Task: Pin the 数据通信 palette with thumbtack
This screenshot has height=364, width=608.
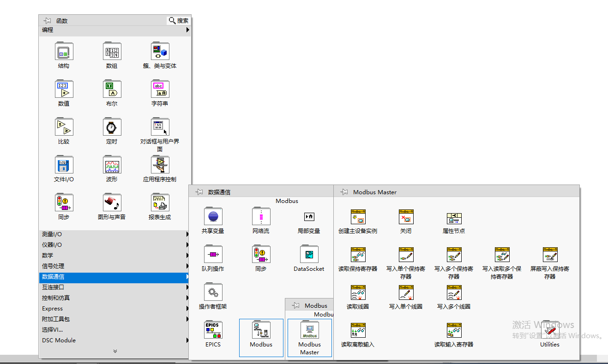Action: 199,192
